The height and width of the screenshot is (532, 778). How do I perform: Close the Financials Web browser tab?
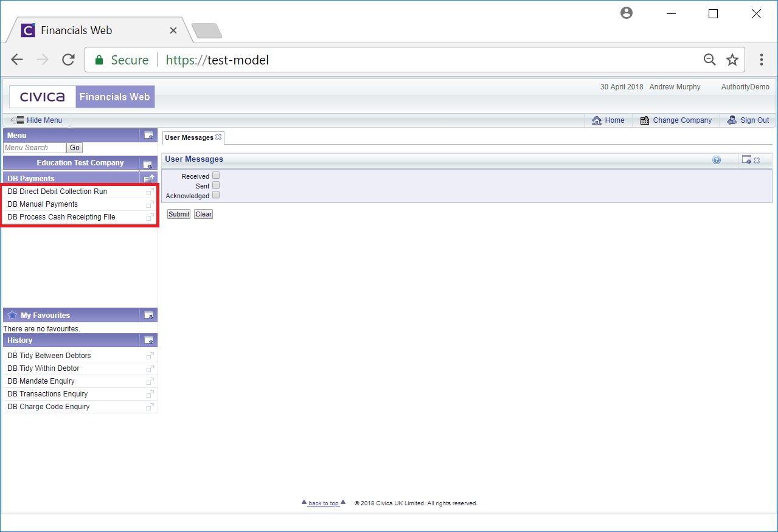click(173, 30)
